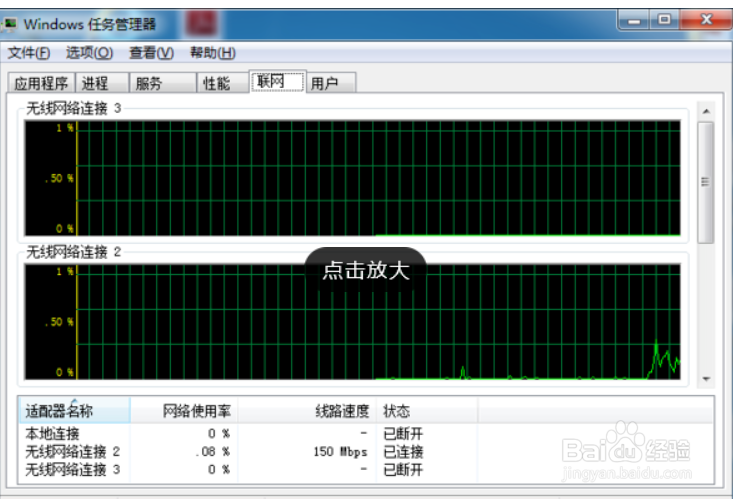
Task: Click scrollbar down arrow in graph pane
Action: [706, 379]
